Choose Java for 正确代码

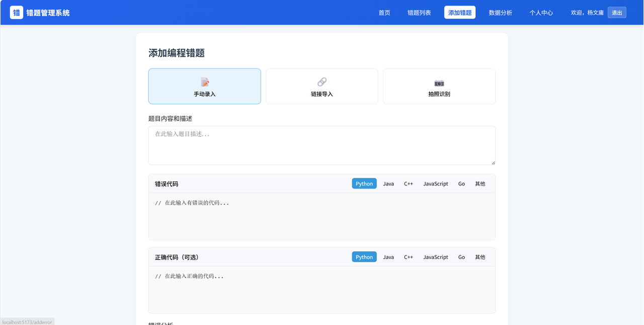point(388,257)
